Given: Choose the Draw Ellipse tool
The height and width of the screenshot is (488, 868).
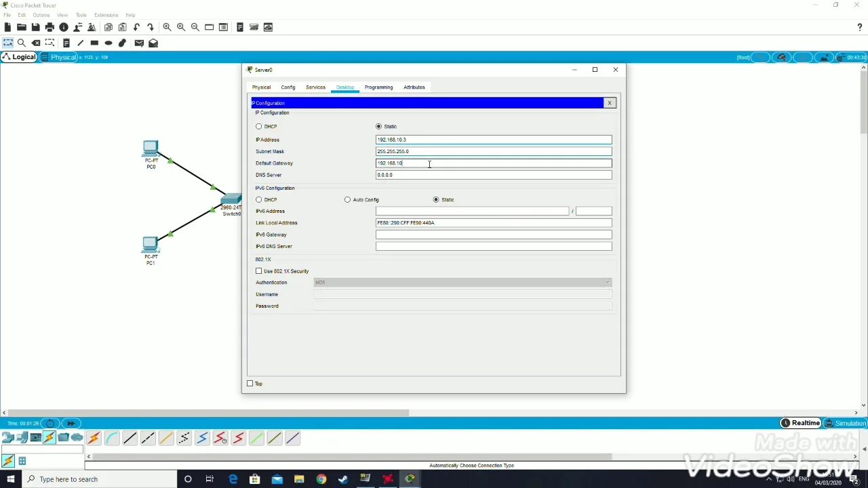Looking at the screenshot, I should tap(108, 43).
